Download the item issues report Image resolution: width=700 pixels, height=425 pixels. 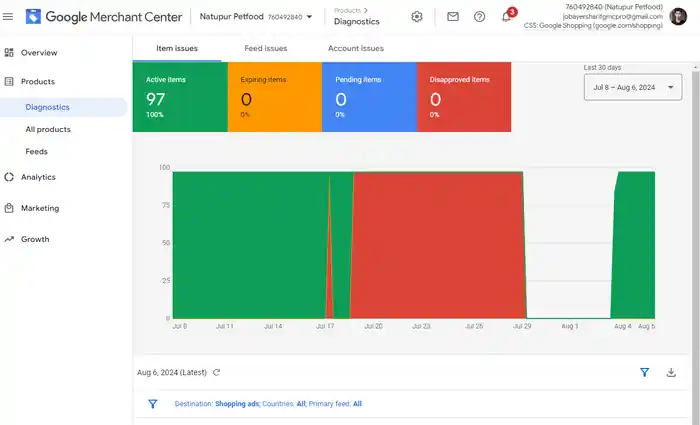click(671, 372)
